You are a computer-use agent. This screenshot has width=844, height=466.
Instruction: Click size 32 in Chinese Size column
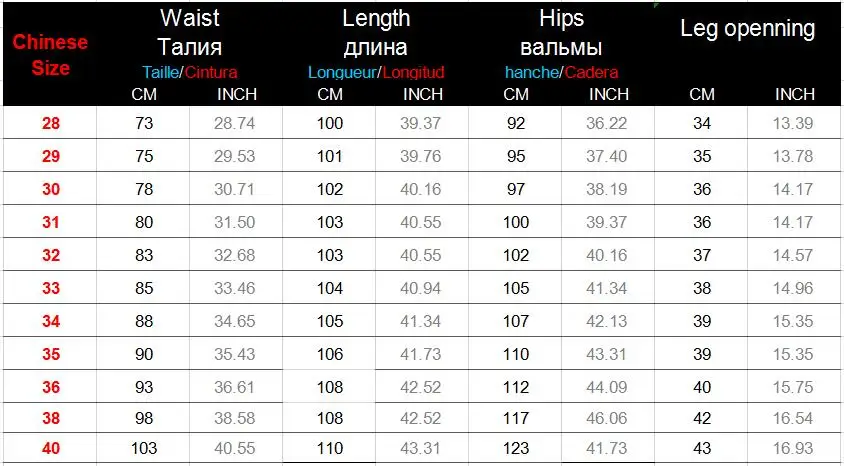[51, 255]
